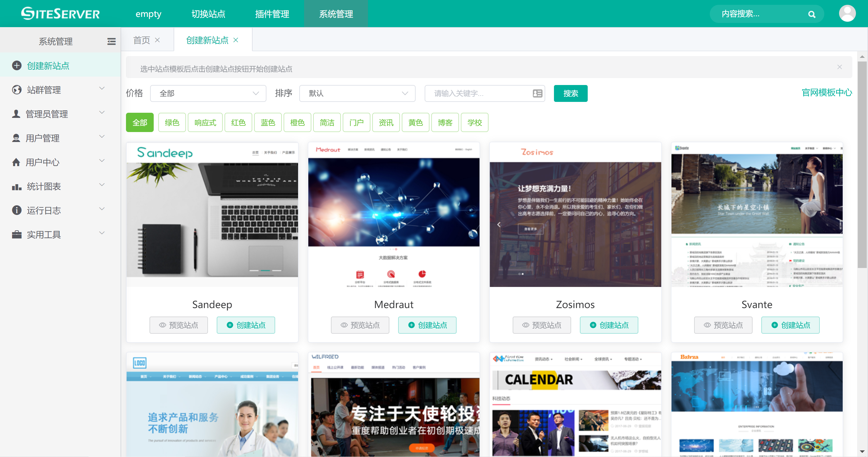Click the 实用工具 toolbox icon

point(17,234)
